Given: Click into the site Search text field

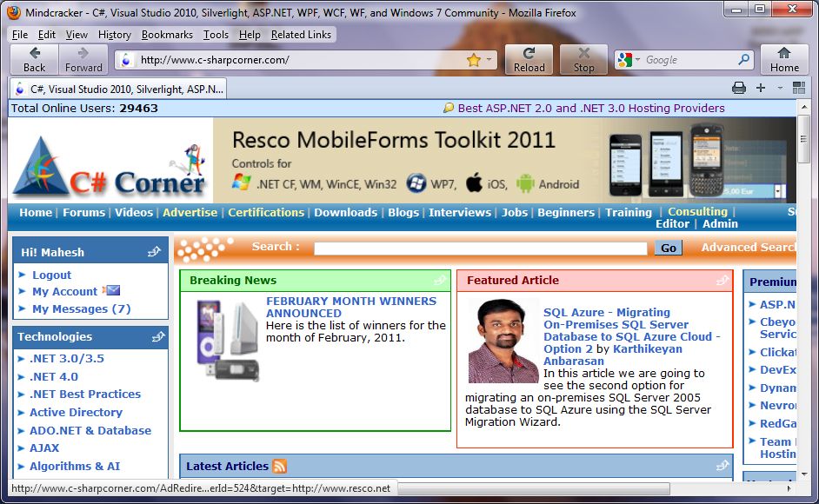Looking at the screenshot, I should point(481,248).
